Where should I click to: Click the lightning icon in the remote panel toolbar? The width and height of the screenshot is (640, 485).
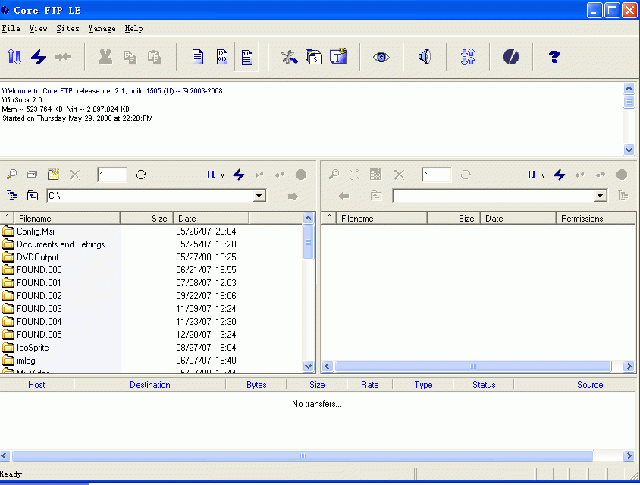(x=560, y=175)
